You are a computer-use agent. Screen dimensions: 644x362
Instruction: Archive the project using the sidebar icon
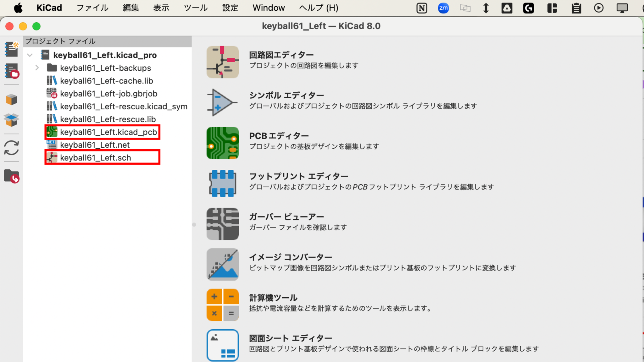(x=11, y=99)
